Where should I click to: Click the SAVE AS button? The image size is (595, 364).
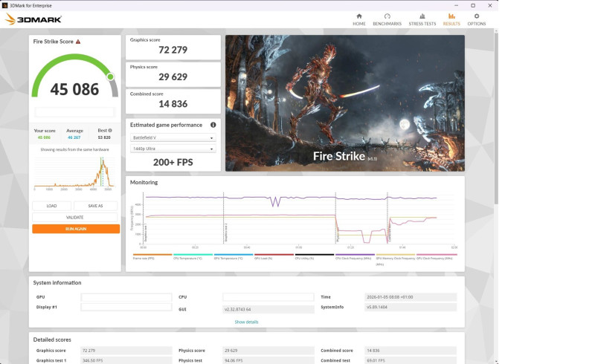coord(95,206)
